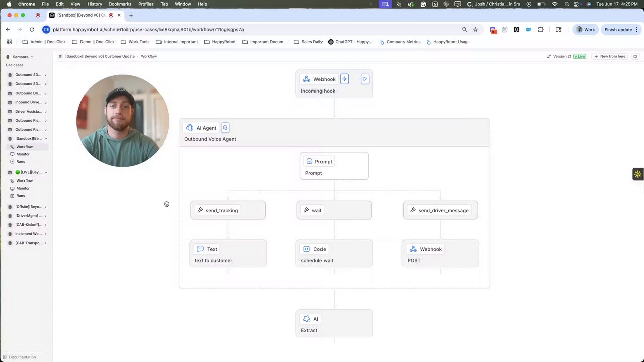Open Wi-Fi status in menu bar
This screenshot has width=644, height=362.
[555, 4]
